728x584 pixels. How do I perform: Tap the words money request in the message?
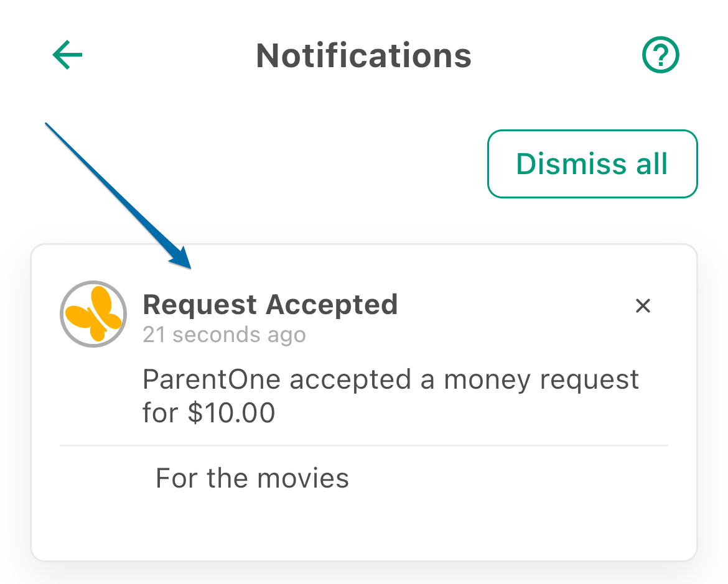click(x=541, y=381)
